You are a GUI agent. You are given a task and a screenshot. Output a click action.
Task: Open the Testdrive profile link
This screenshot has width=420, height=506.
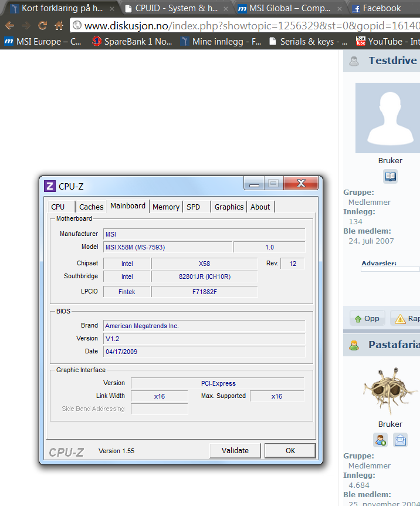pyautogui.click(x=392, y=60)
